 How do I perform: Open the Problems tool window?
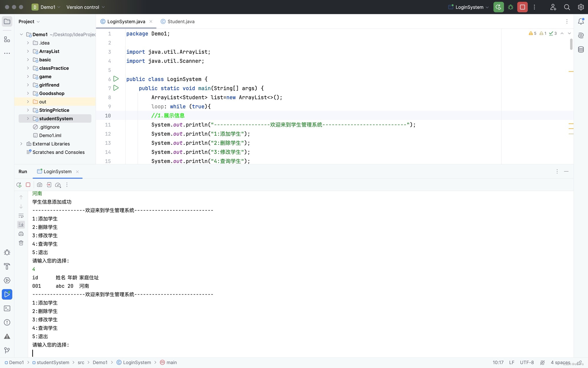point(7,322)
